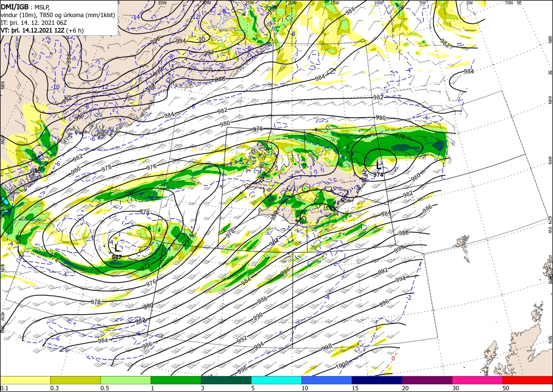Choose the purple 20–30 legend swatch
The height and width of the screenshot is (392, 553).
click(x=427, y=380)
